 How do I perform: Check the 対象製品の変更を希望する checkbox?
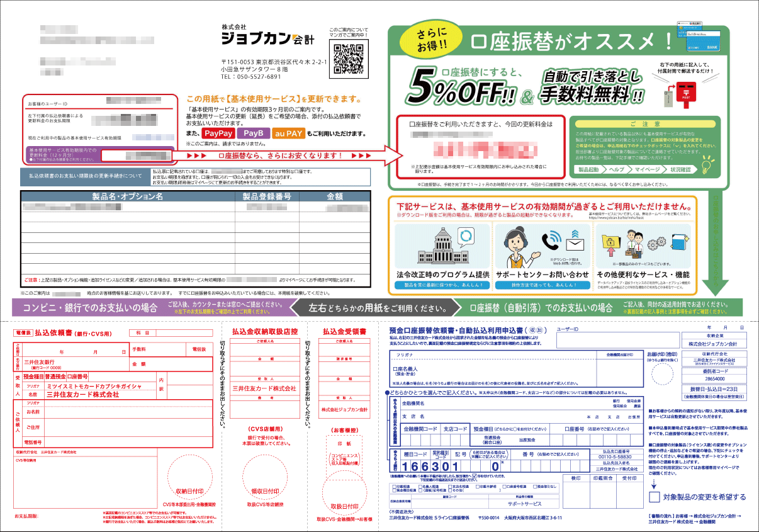[655, 497]
